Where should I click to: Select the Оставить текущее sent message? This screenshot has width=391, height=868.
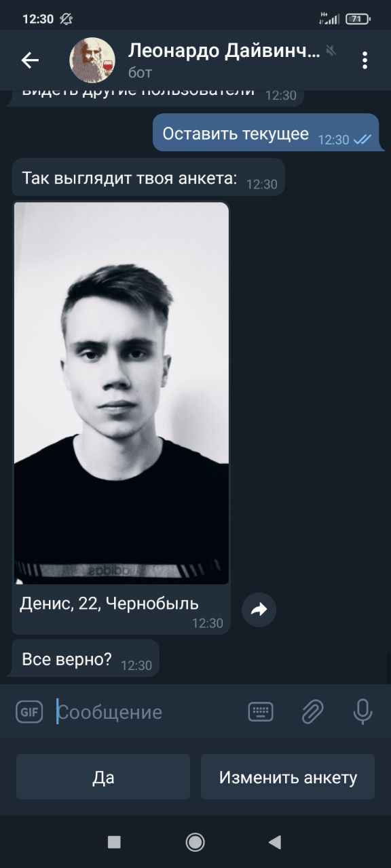[266, 132]
